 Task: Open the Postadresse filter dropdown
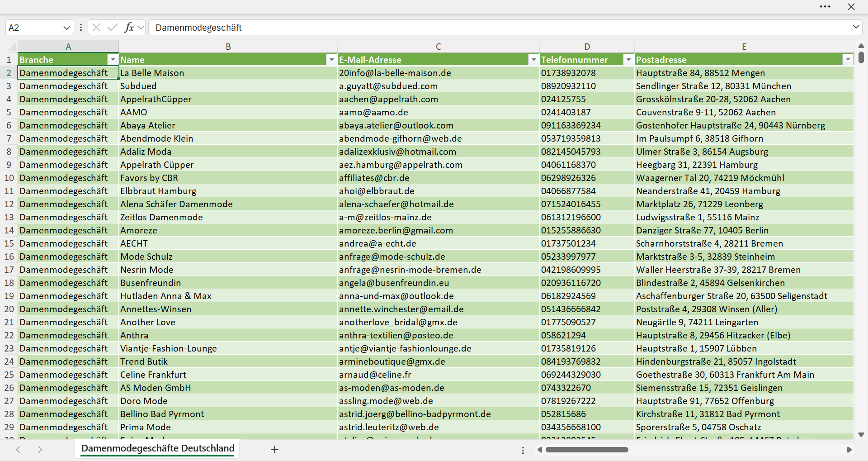coord(848,60)
